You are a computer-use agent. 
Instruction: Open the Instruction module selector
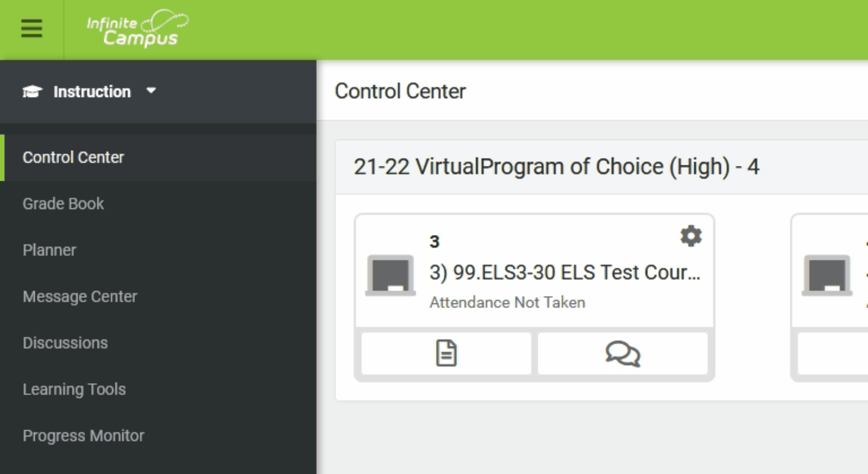coord(89,92)
